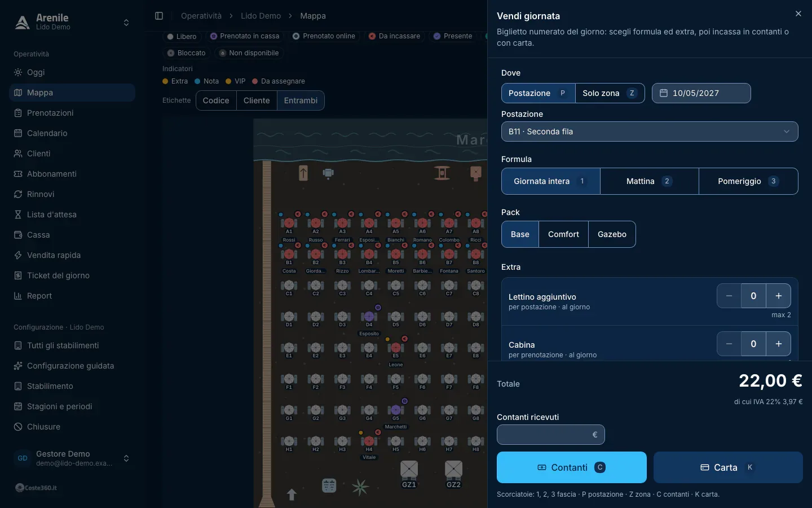Screen dimensions: 812x508
Task: Choose the Mattina formula
Action: click(x=650, y=181)
